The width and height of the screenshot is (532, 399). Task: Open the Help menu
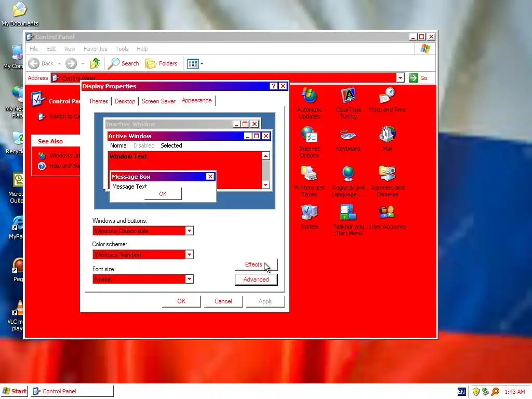pyautogui.click(x=142, y=49)
